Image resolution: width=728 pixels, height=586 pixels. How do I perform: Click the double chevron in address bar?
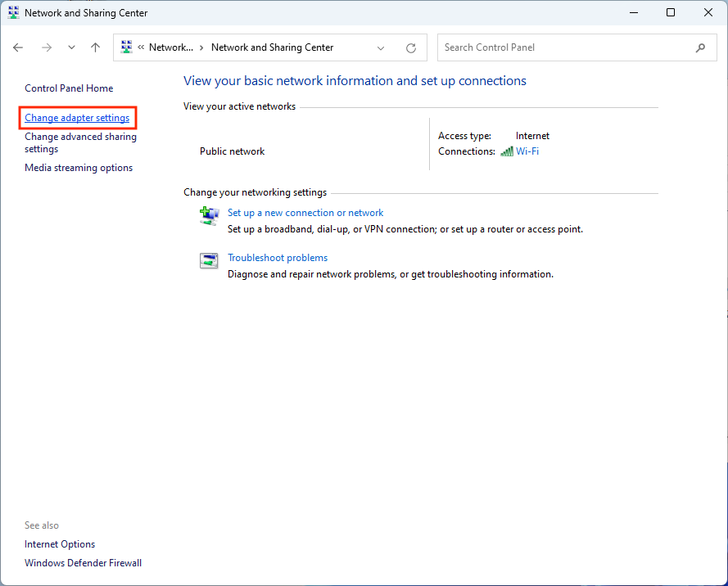click(141, 47)
